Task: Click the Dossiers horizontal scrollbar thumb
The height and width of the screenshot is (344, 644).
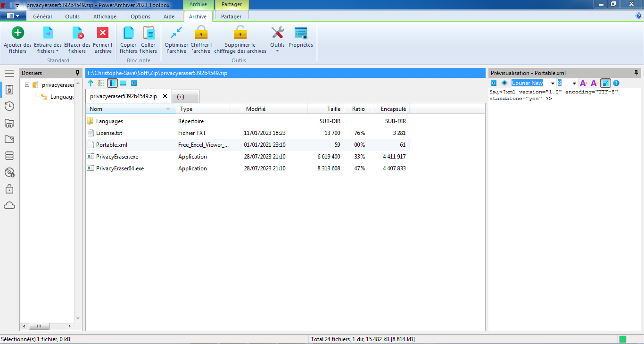Action: (x=39, y=326)
